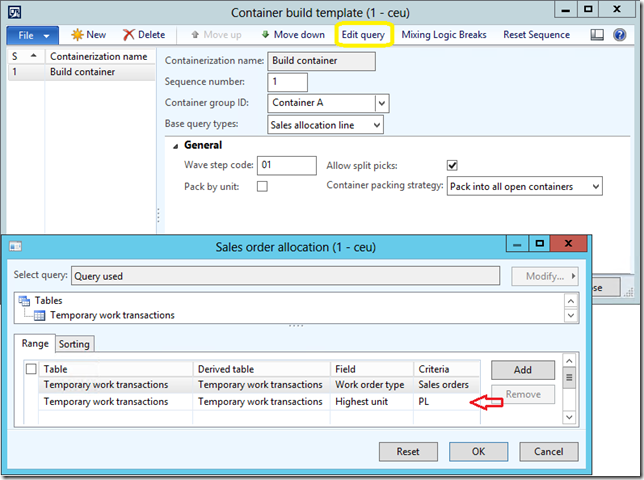Viewport: 644px width, 480px height.
Task: Click the red Delete icon
Action: (x=129, y=35)
